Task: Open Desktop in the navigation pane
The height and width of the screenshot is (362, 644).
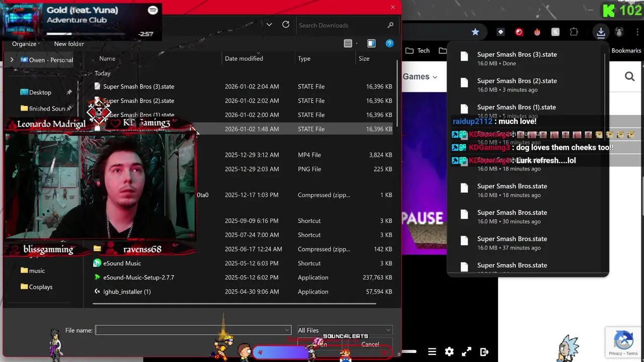Action: tap(40, 93)
